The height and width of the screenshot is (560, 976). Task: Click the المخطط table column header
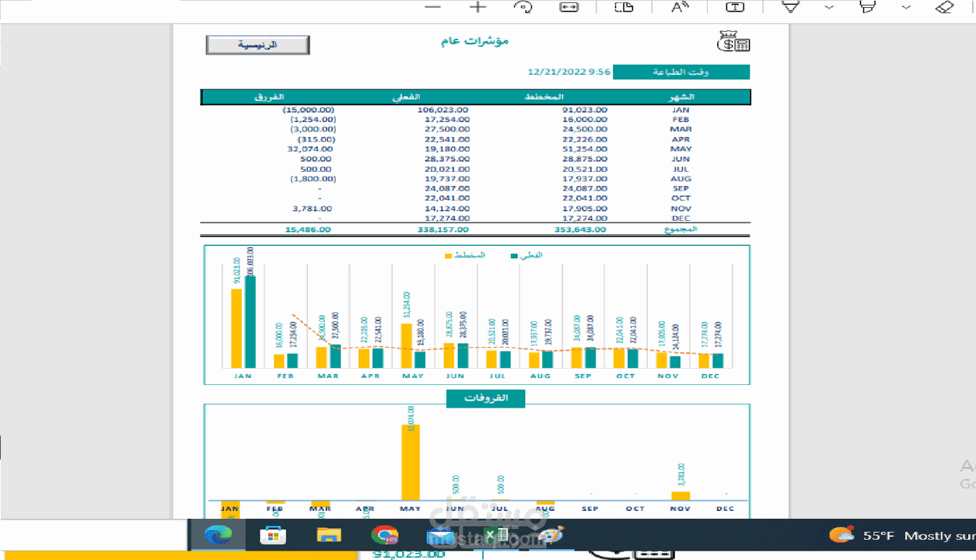point(544,97)
